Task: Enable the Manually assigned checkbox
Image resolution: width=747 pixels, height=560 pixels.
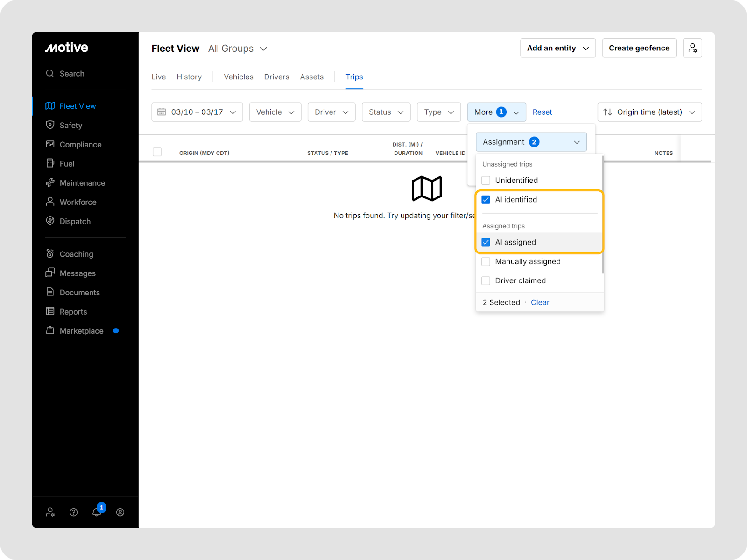Action: coord(486,262)
